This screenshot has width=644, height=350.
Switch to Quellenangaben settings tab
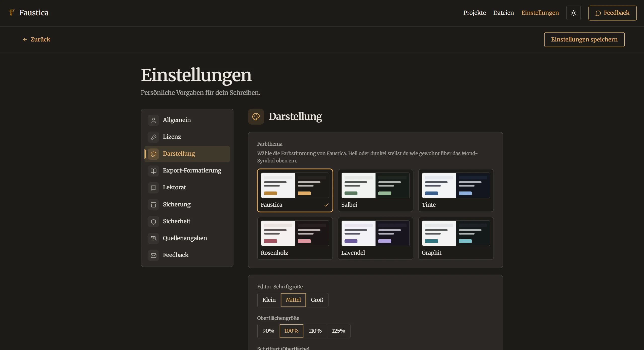tap(187, 238)
